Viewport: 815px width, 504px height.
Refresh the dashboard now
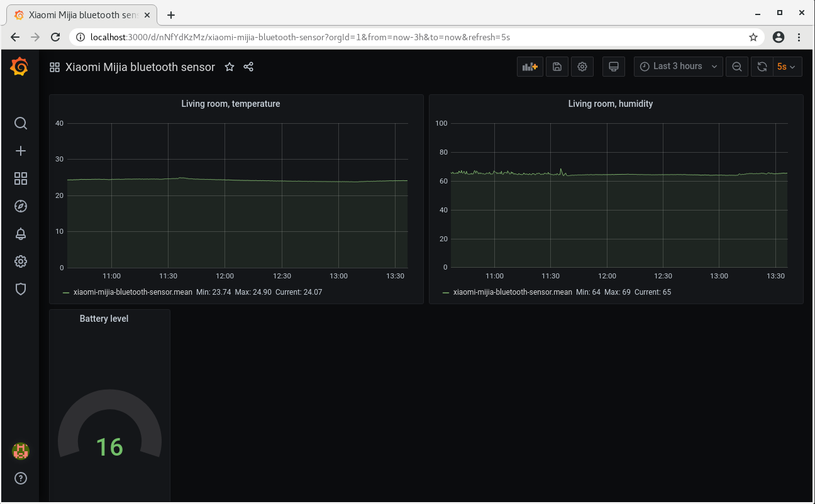(762, 67)
